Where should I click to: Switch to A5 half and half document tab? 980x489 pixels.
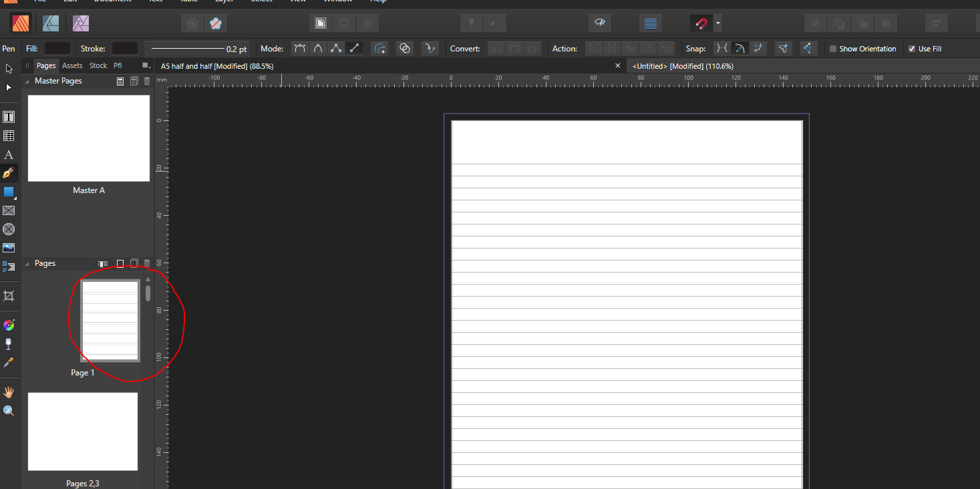[x=217, y=66]
